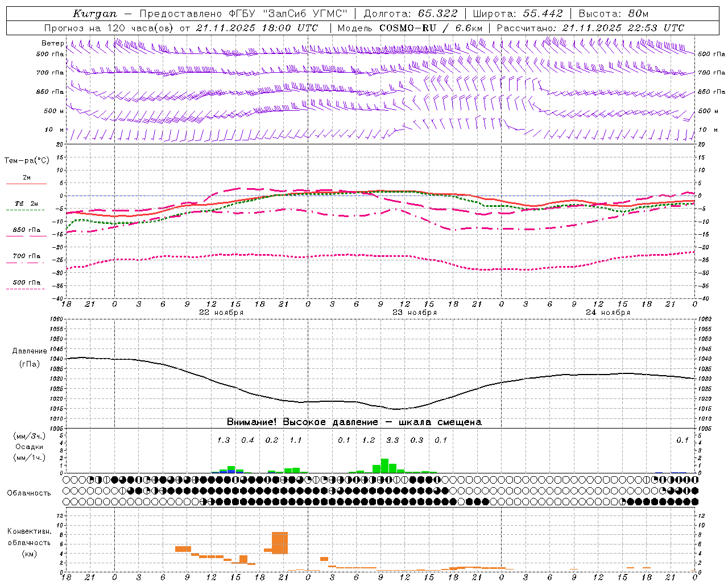Click the "(мм/1ч.)" precipitation unit label

click(30, 458)
